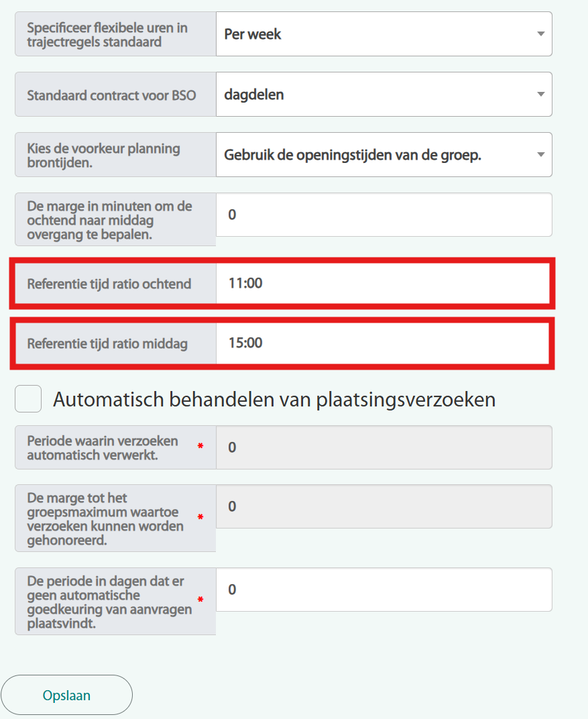Click the groepsmaximum marge input field

click(x=384, y=506)
